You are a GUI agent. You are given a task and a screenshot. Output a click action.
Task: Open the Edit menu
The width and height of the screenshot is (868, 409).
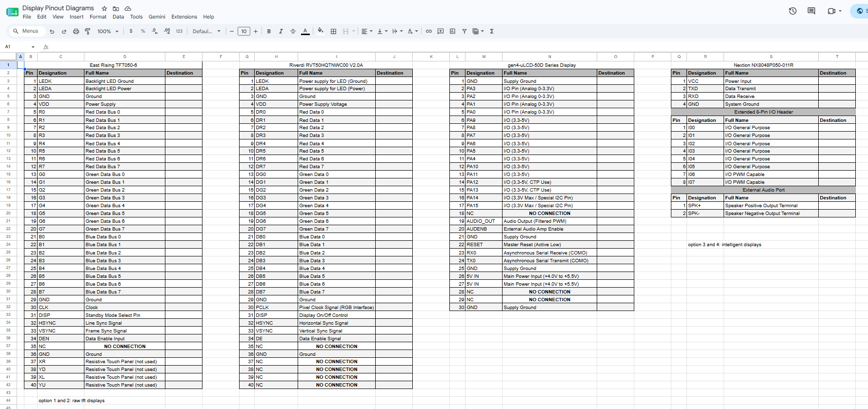tap(42, 17)
